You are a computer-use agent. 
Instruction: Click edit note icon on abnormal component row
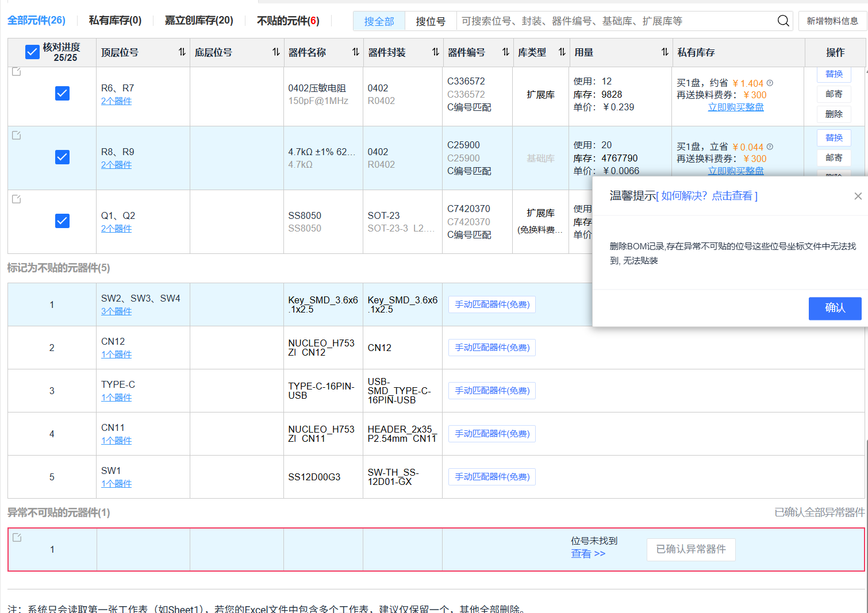point(17,537)
